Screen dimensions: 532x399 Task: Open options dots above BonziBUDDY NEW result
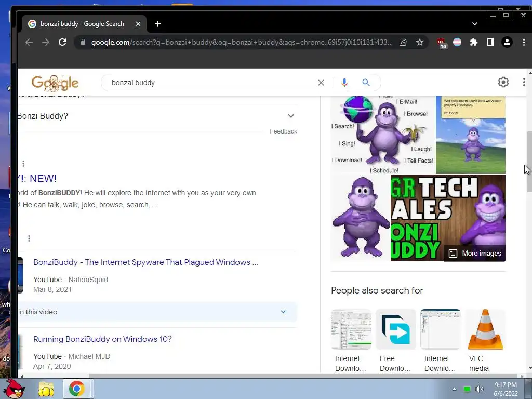pos(23,164)
